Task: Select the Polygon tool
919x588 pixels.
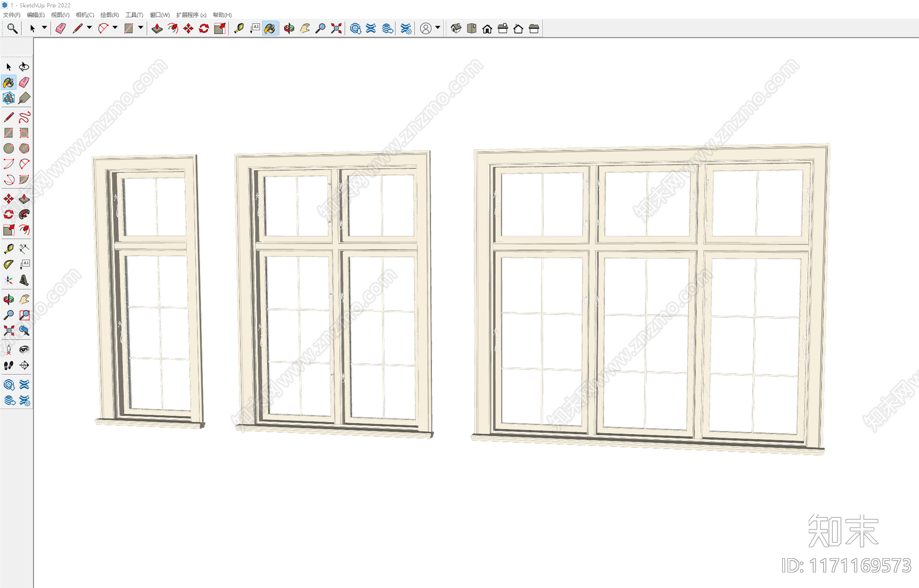Action: 24,148
